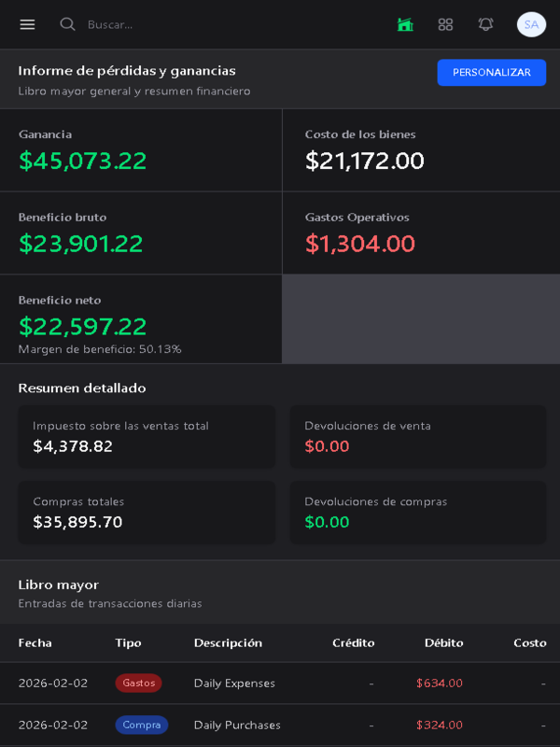
Task: Open the SA user avatar menu
Action: coord(531,24)
